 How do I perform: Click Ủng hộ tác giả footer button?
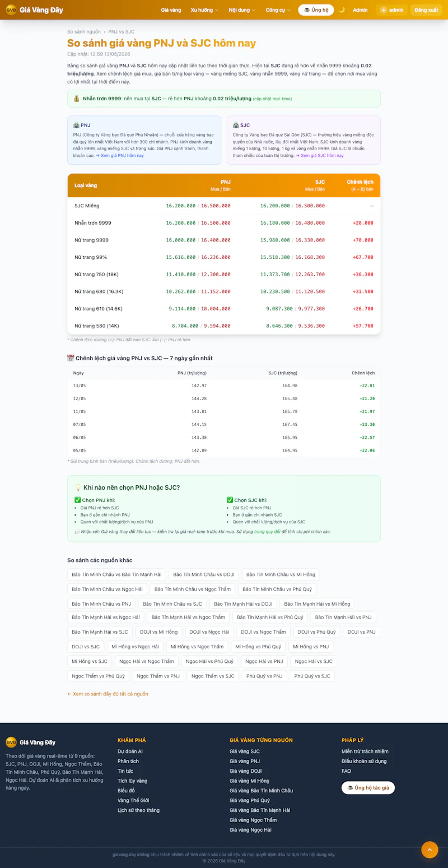(x=368, y=788)
